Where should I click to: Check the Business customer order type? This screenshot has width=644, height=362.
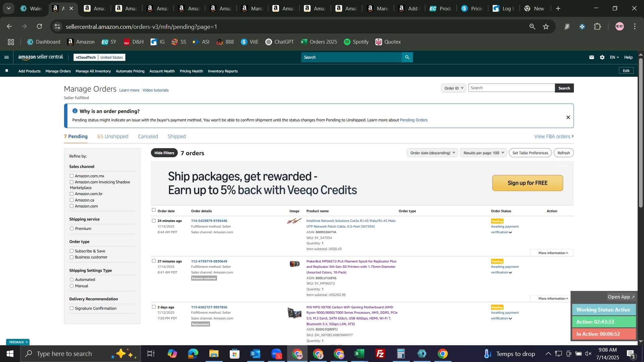coord(71,257)
